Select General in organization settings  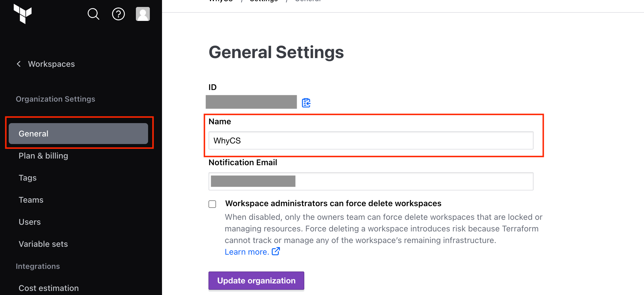78,134
